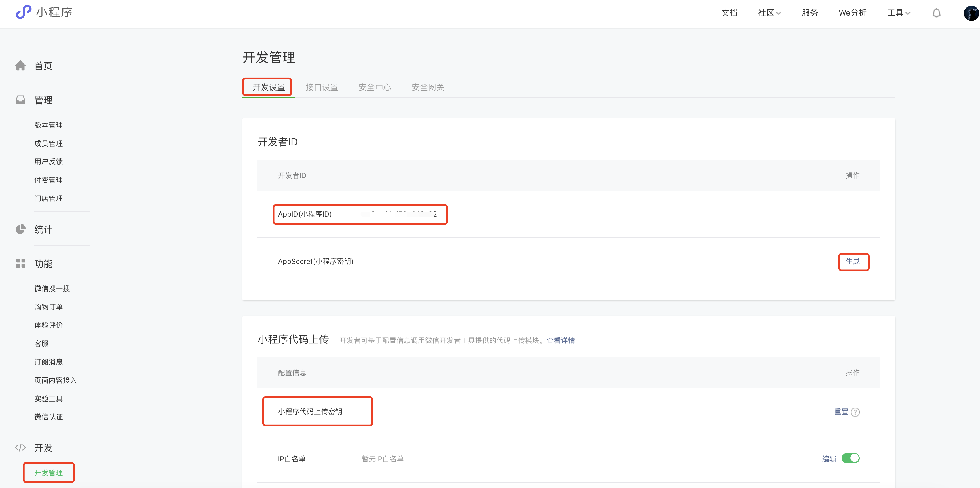This screenshot has width=980, height=488.
Task: Click the 开发 code icon
Action: pos(20,448)
